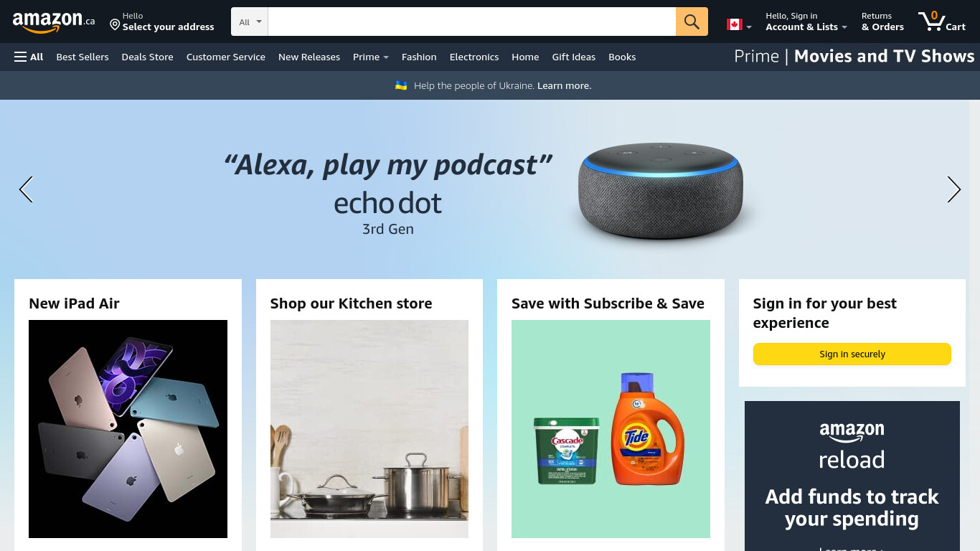Click the location pin address selector
Screen dimensions: 980x551
pyautogui.click(x=161, y=22)
